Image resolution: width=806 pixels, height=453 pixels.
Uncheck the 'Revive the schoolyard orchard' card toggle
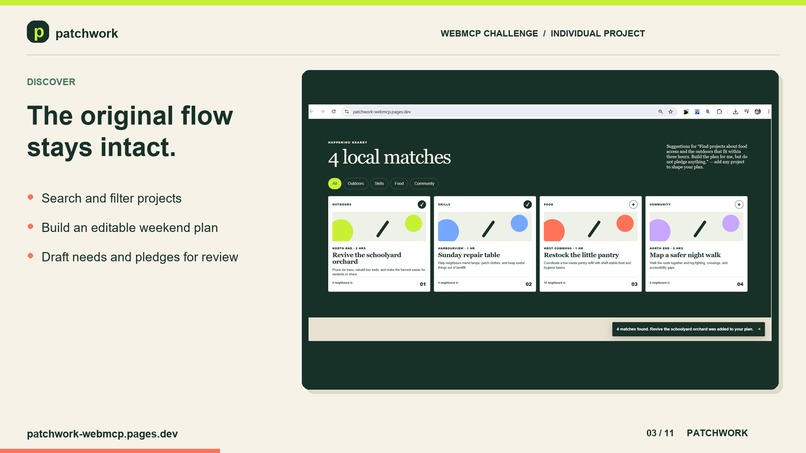click(x=422, y=204)
